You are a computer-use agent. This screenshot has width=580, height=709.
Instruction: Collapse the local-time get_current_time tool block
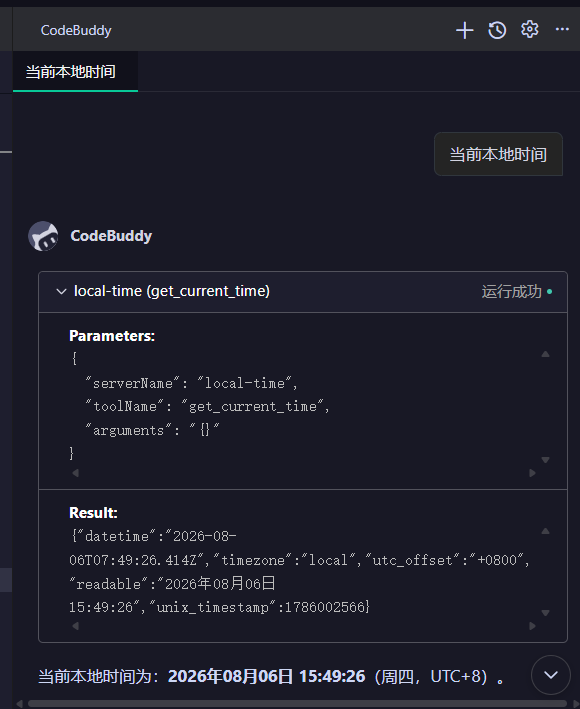[x=61, y=292]
